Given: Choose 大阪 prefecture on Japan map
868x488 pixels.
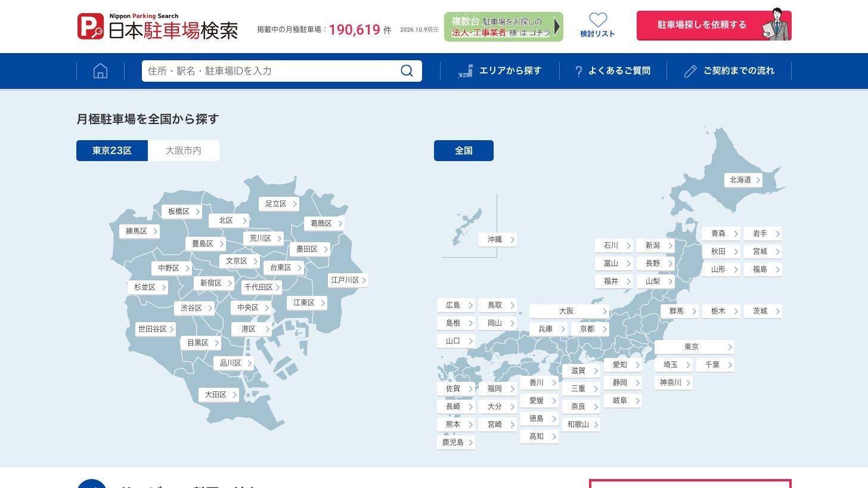Looking at the screenshot, I should (569, 311).
